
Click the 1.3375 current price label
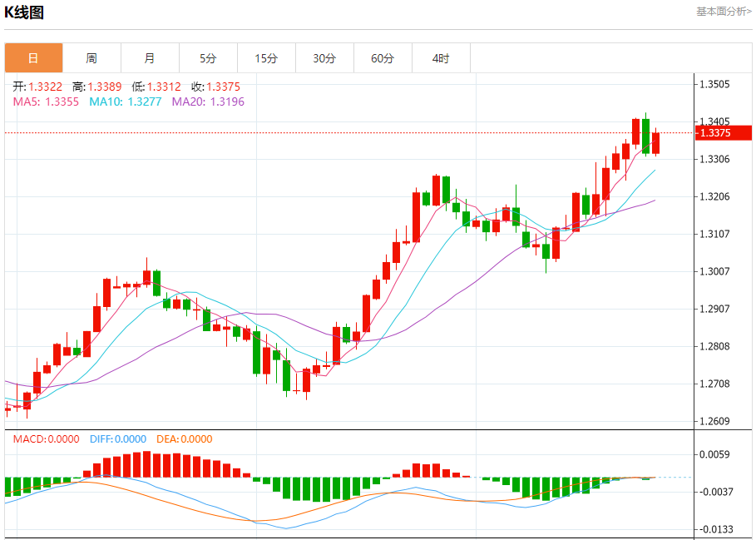[x=724, y=132]
